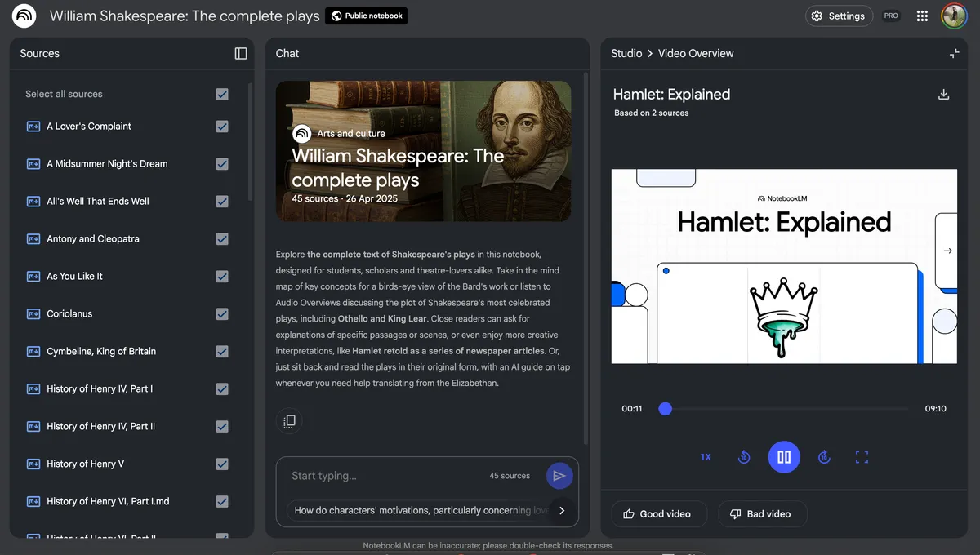Open History of Henry IV, Part I source
980x555 pixels.
click(x=100, y=389)
